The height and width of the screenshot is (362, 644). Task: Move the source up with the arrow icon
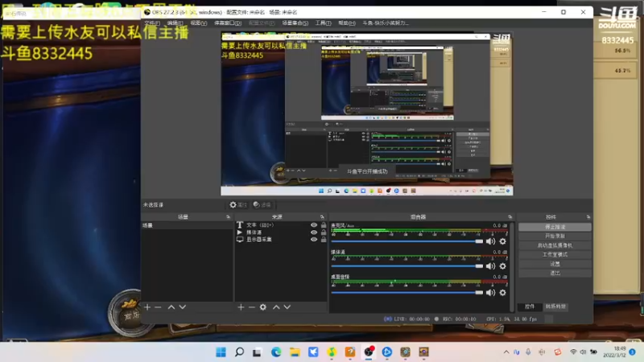tap(276, 307)
